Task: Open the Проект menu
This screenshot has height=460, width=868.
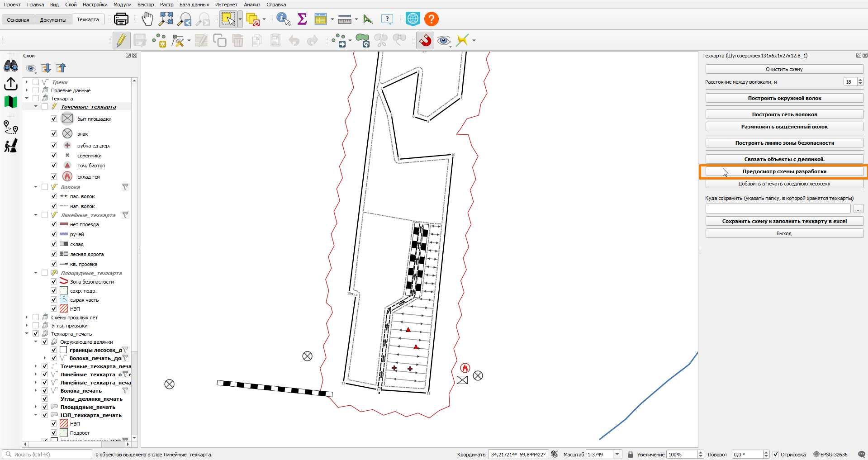Action: tap(12, 5)
